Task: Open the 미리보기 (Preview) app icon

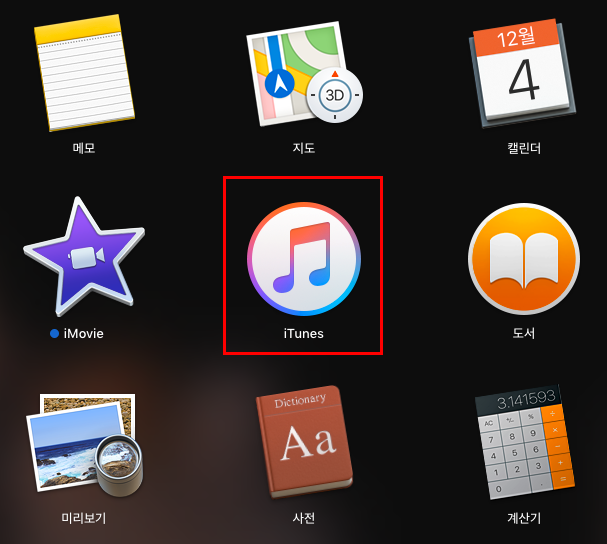Action: coord(84,445)
